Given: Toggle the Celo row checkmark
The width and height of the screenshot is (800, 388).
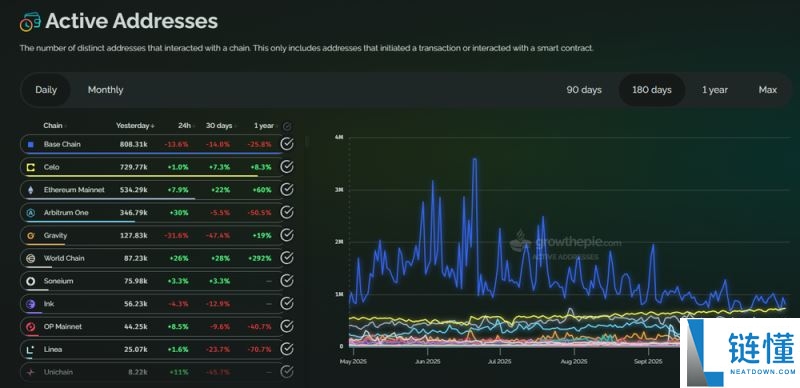Looking at the screenshot, I should coord(287,167).
